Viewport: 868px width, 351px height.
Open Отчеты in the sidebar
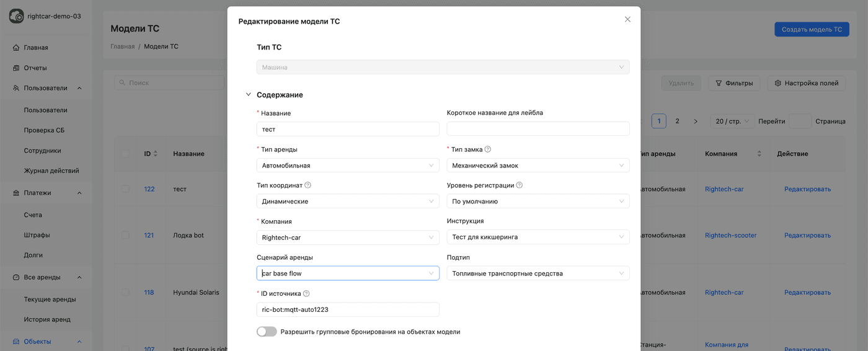pyautogui.click(x=35, y=68)
